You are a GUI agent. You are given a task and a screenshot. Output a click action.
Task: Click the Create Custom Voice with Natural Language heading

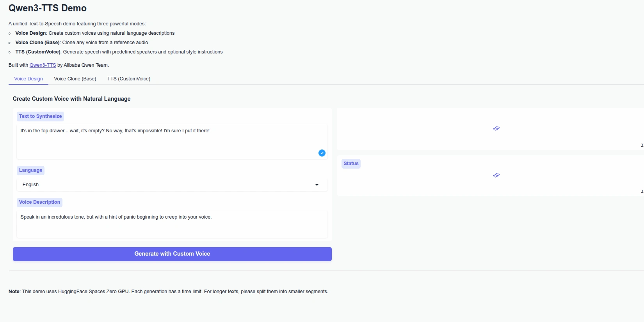(x=71, y=99)
